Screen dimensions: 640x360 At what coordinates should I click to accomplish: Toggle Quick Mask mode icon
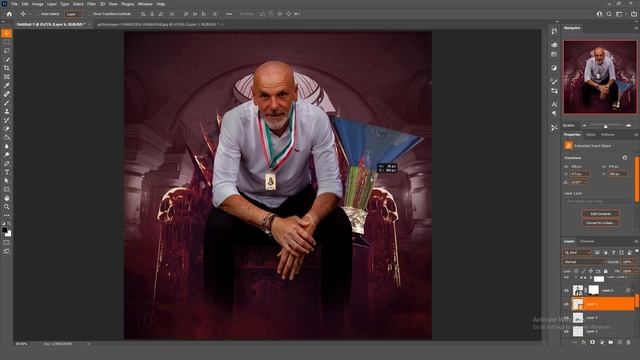(7, 242)
